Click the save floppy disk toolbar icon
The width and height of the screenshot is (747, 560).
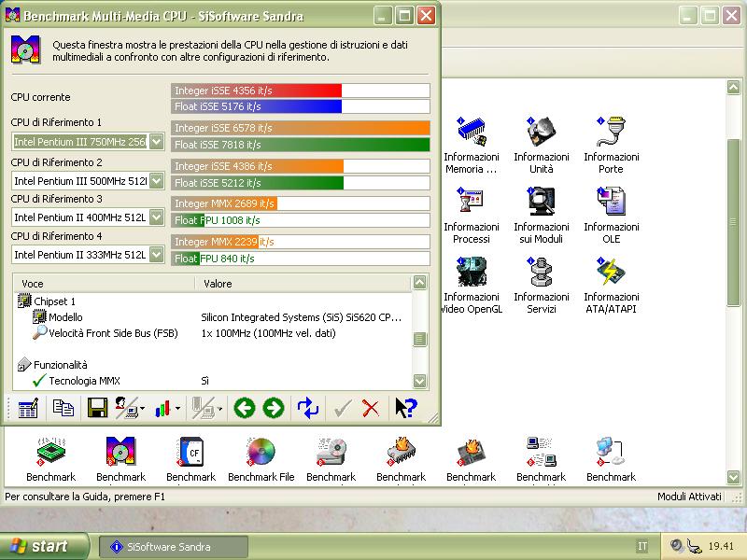[x=97, y=408]
